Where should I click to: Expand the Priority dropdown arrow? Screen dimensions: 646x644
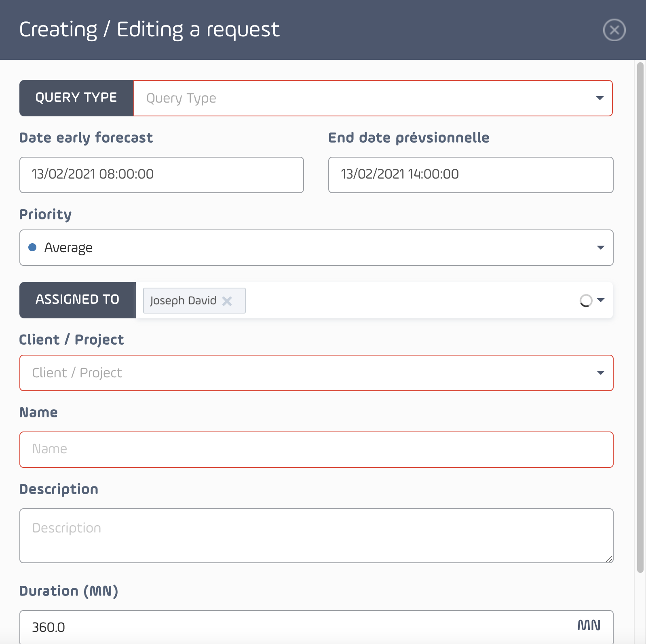click(x=601, y=248)
